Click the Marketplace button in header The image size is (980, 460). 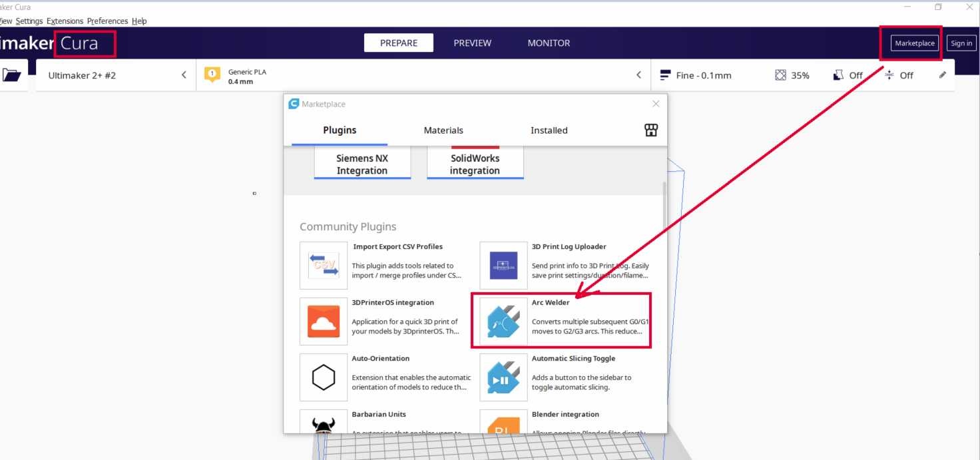click(x=914, y=43)
